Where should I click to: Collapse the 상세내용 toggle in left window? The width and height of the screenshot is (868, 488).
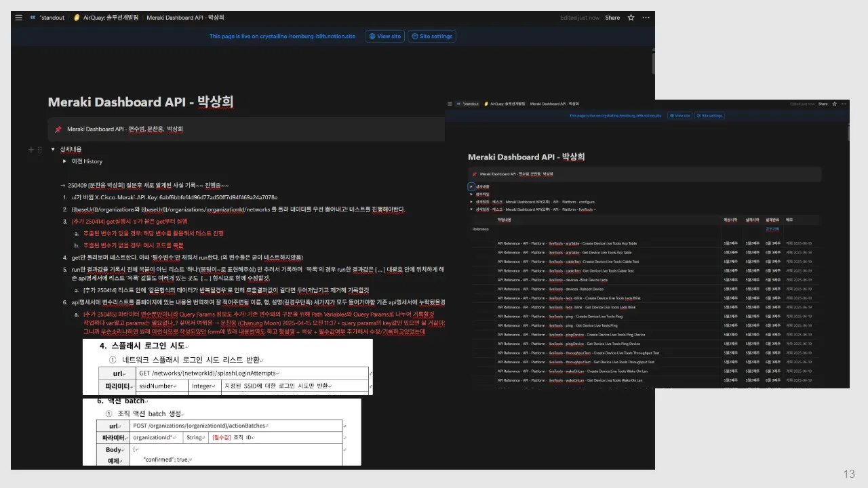click(53, 149)
